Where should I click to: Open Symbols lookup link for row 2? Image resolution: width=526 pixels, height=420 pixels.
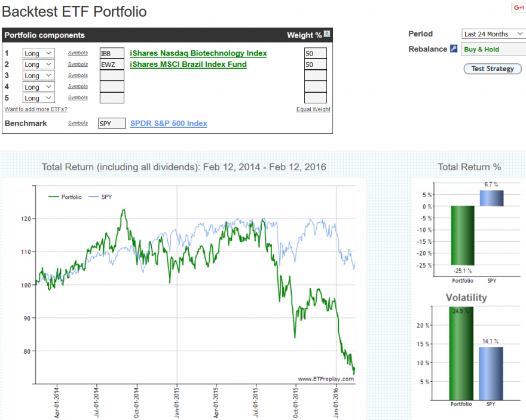[78, 64]
